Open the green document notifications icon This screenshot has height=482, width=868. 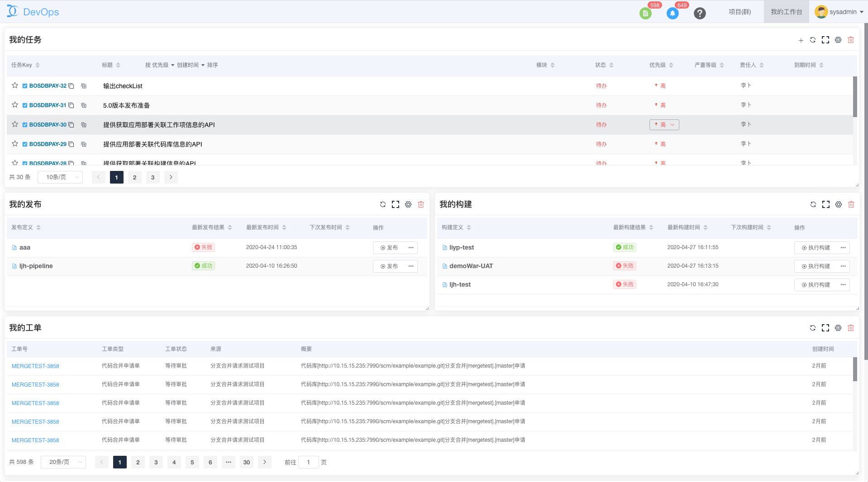(x=645, y=13)
